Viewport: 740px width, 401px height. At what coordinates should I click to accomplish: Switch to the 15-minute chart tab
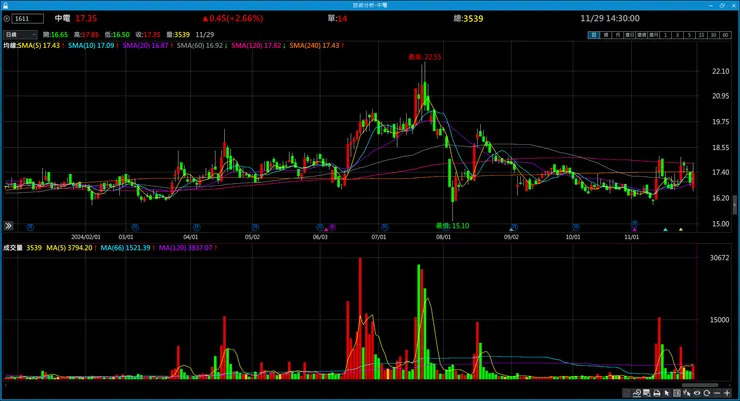click(x=701, y=35)
